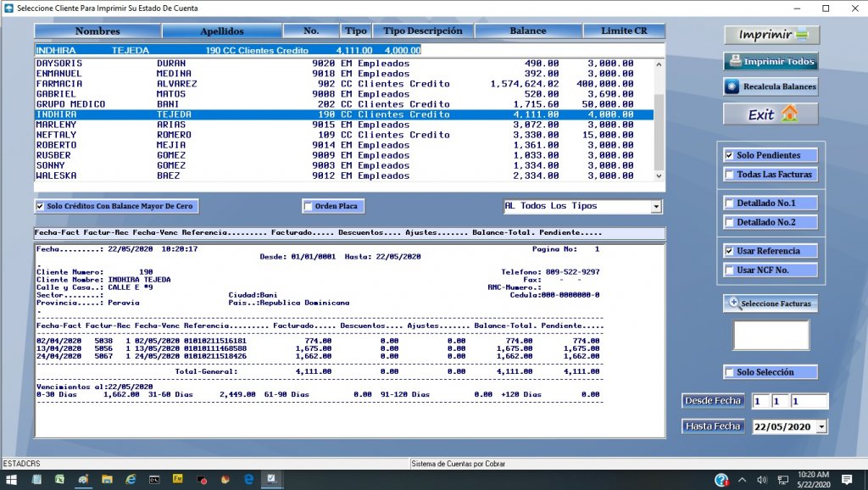The width and height of the screenshot is (868, 490).
Task: Open Seleccione Facturas with magnifier icon
Action: point(770,303)
